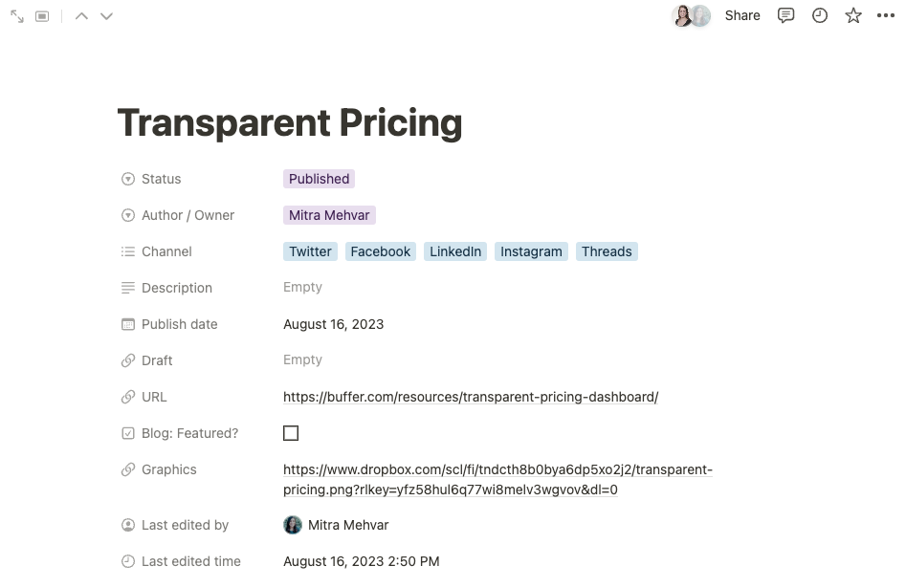Image resolution: width=906 pixels, height=588 pixels.
Task: Open the Published status dropdown
Action: pos(319,179)
